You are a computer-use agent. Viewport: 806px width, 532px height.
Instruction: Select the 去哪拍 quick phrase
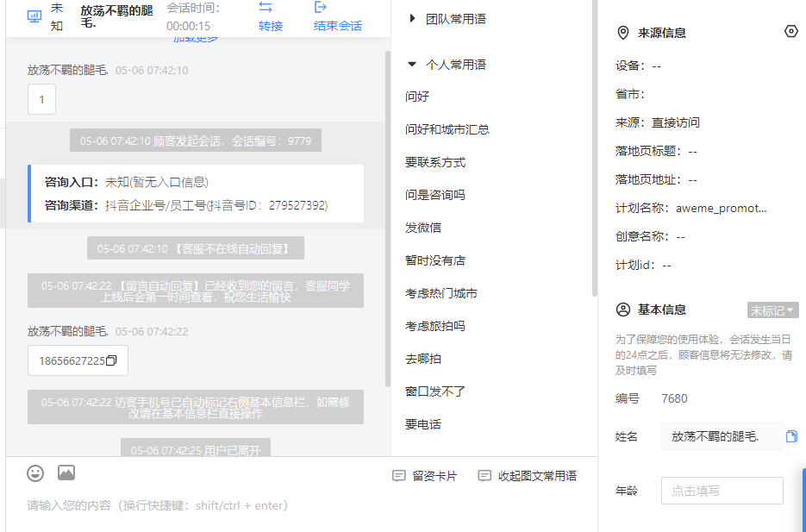tap(423, 359)
